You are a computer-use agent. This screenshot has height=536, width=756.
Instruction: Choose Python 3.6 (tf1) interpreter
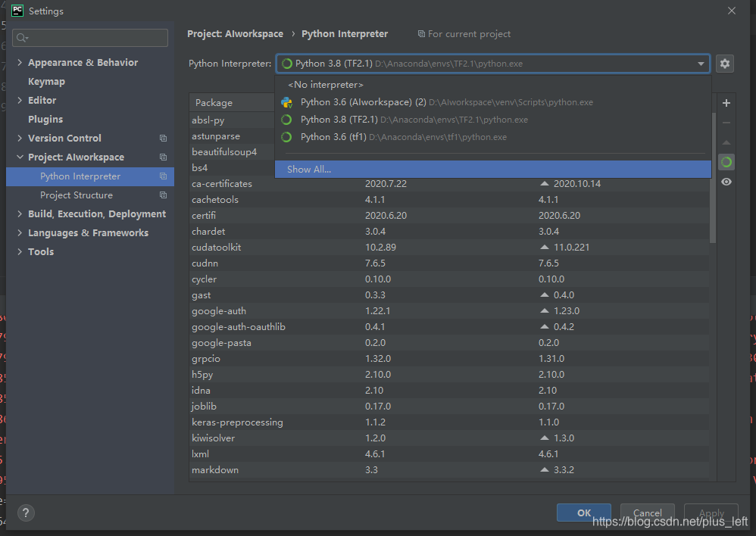pyautogui.click(x=492, y=137)
